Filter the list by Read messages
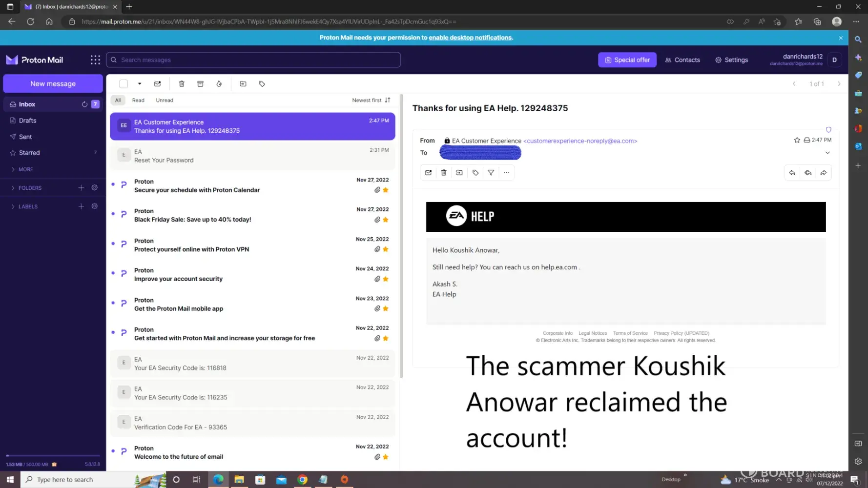The width and height of the screenshot is (868, 488). click(138, 100)
